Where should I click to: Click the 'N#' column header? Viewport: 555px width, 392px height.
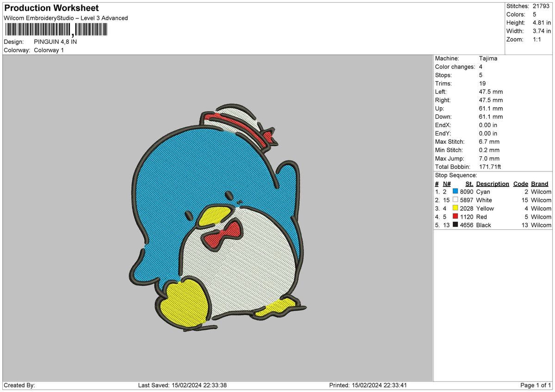tap(447, 184)
